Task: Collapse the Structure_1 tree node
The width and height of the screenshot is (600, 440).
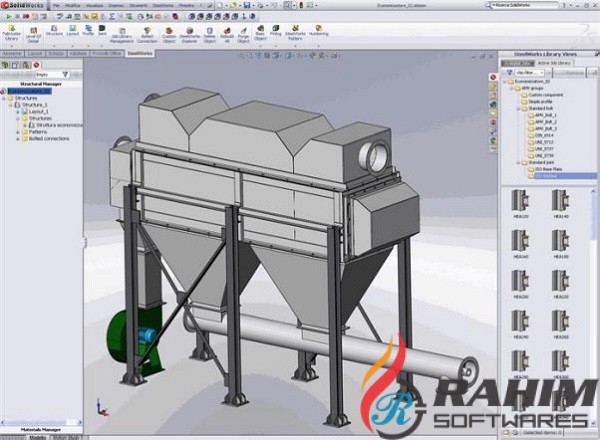Action: [11, 105]
